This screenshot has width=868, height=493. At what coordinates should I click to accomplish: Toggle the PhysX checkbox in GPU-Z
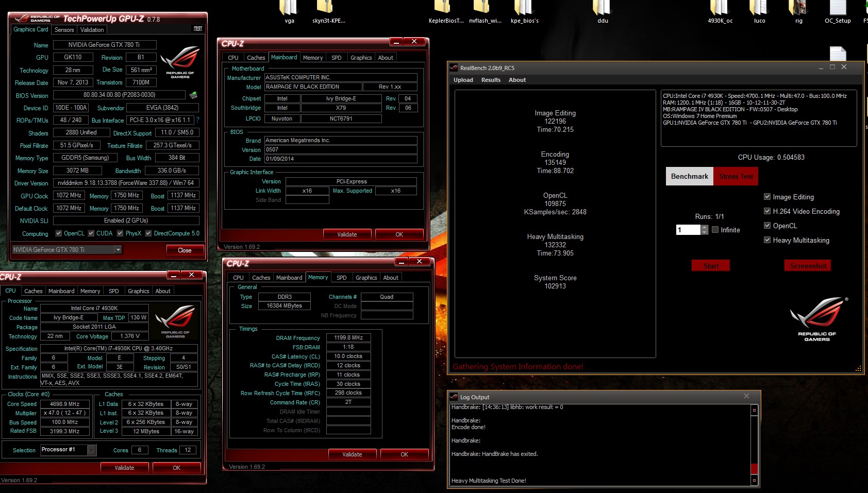tap(120, 233)
